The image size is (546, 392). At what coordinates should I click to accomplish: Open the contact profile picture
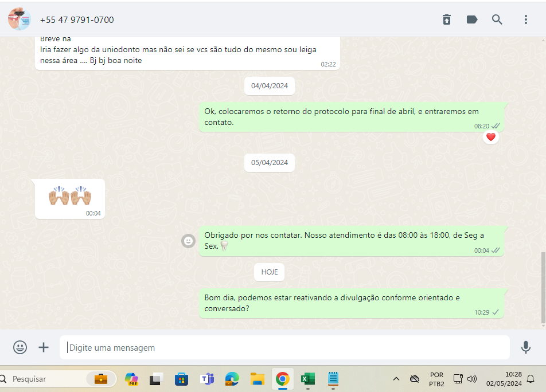19,19
